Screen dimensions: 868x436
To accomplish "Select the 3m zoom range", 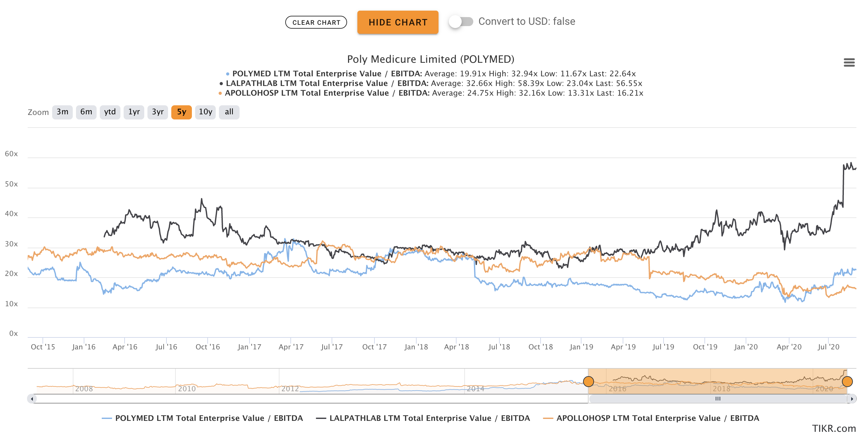I will click(62, 112).
